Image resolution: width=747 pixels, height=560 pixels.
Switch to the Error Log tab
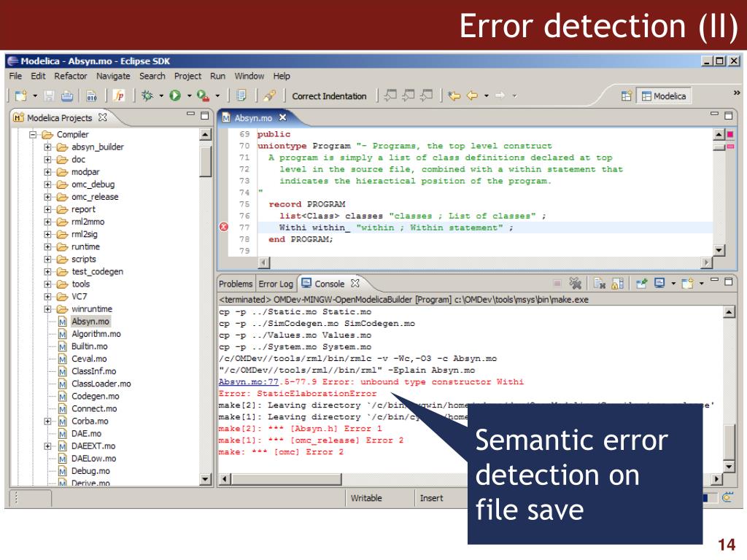point(276,284)
